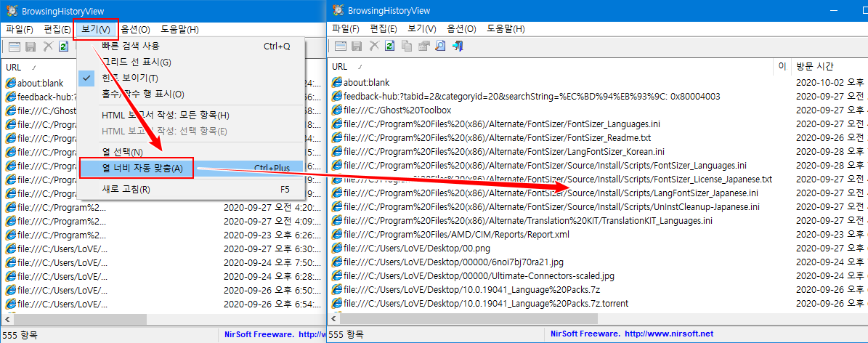Click the Save floppy icon in the right toolbar
The height and width of the screenshot is (343, 868).
click(x=357, y=47)
